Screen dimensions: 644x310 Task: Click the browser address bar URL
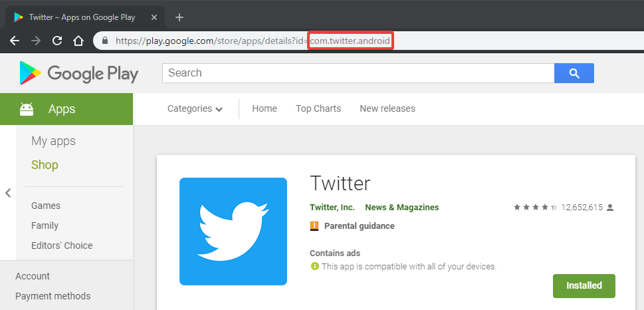253,41
